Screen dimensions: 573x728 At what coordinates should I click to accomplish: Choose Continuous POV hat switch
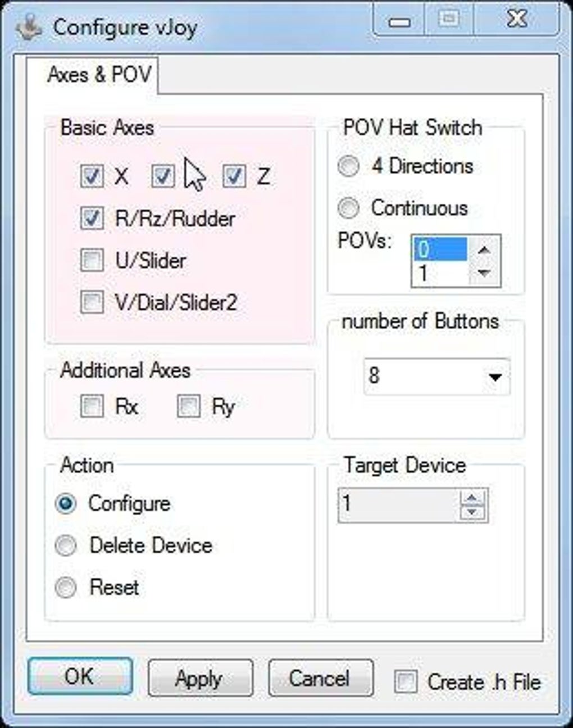pyautogui.click(x=348, y=208)
